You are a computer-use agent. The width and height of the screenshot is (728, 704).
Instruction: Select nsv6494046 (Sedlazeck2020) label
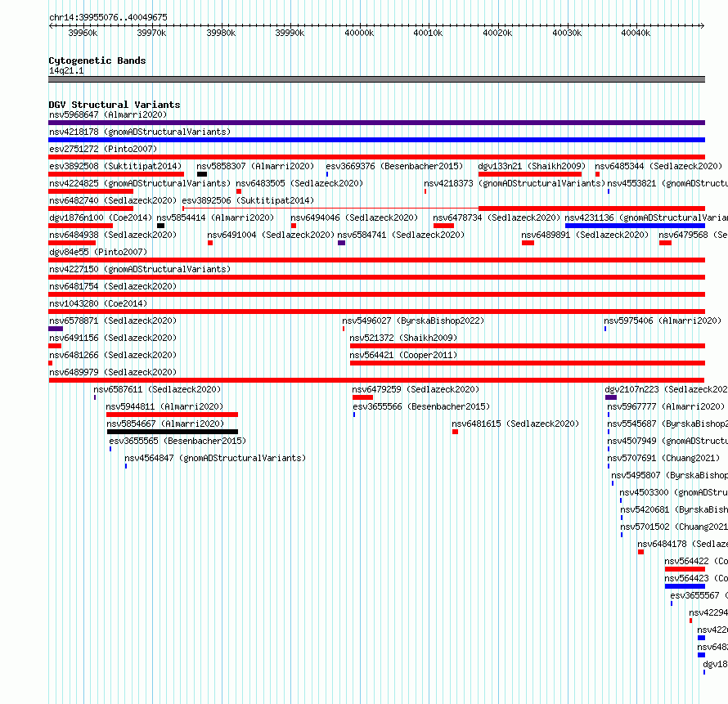point(354,217)
